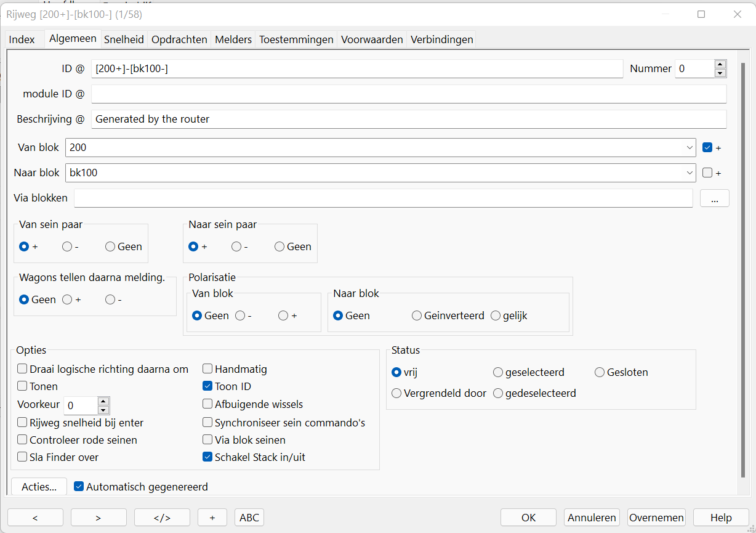756x533 pixels.
Task: Click the Beschrijving text field
Action: click(x=409, y=119)
